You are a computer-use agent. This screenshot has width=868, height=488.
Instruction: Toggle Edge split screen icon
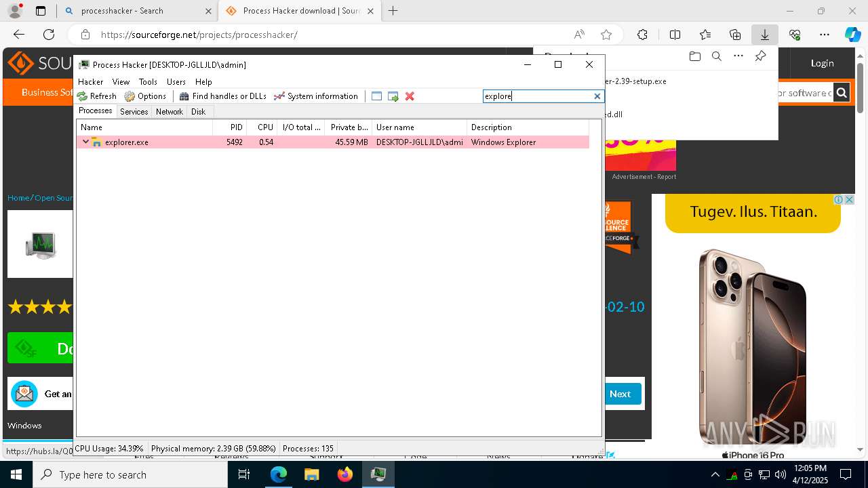pyautogui.click(x=675, y=35)
